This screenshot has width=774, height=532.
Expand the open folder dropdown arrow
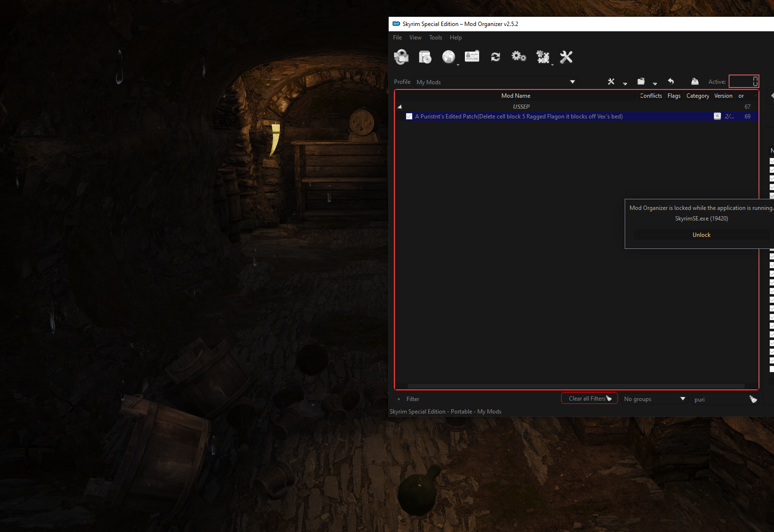(x=655, y=84)
